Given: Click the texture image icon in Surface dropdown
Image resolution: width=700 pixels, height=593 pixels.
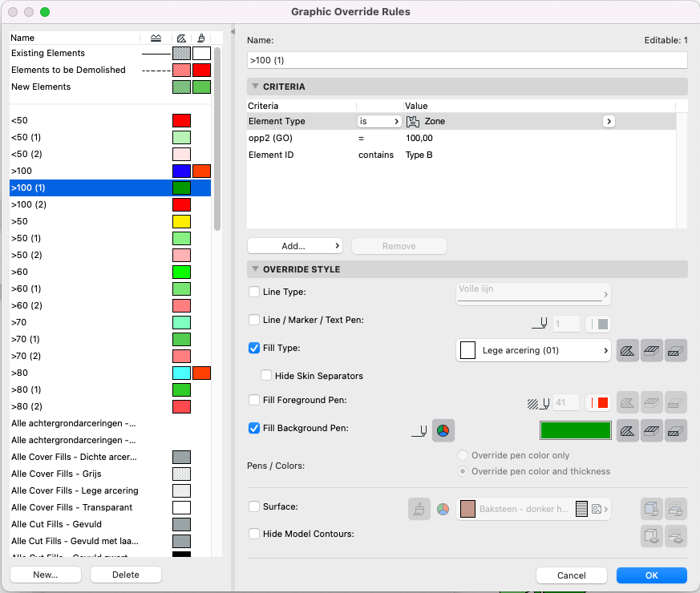Looking at the screenshot, I should coord(597,509).
